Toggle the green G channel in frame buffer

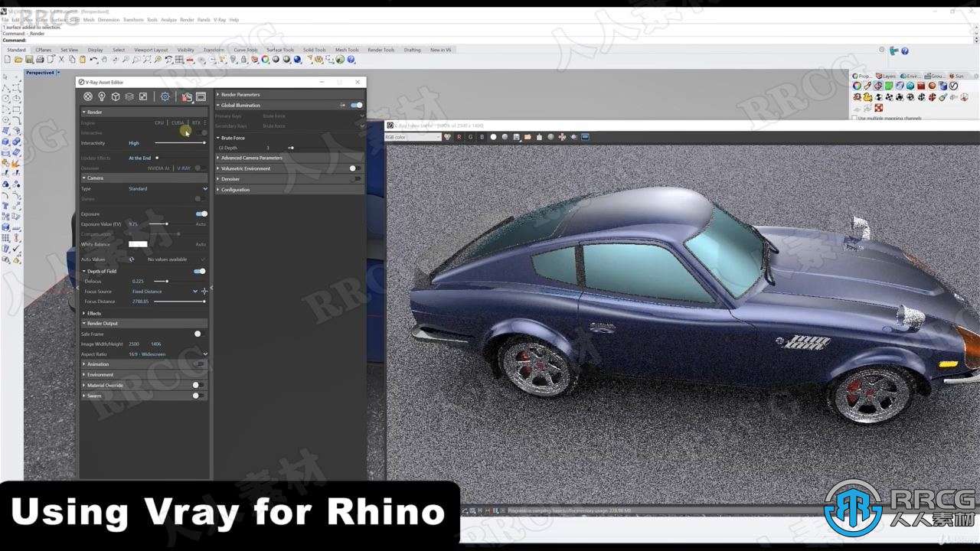[x=471, y=137]
